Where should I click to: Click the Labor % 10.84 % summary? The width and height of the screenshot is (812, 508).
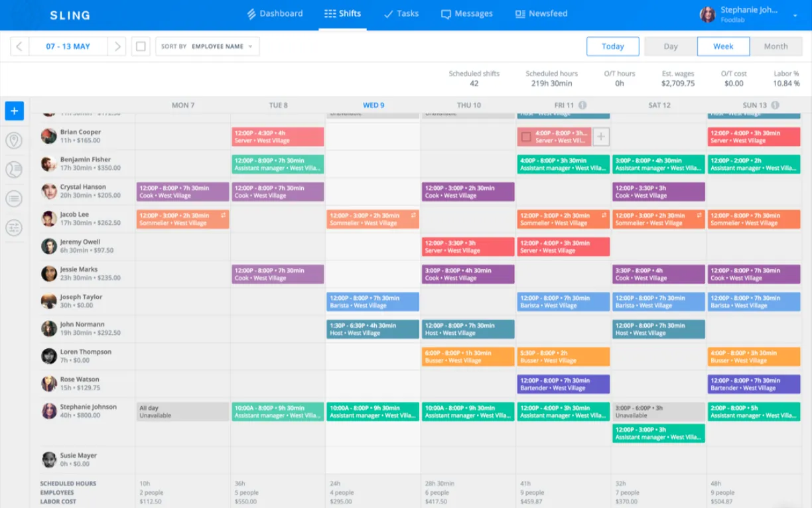[x=787, y=78]
